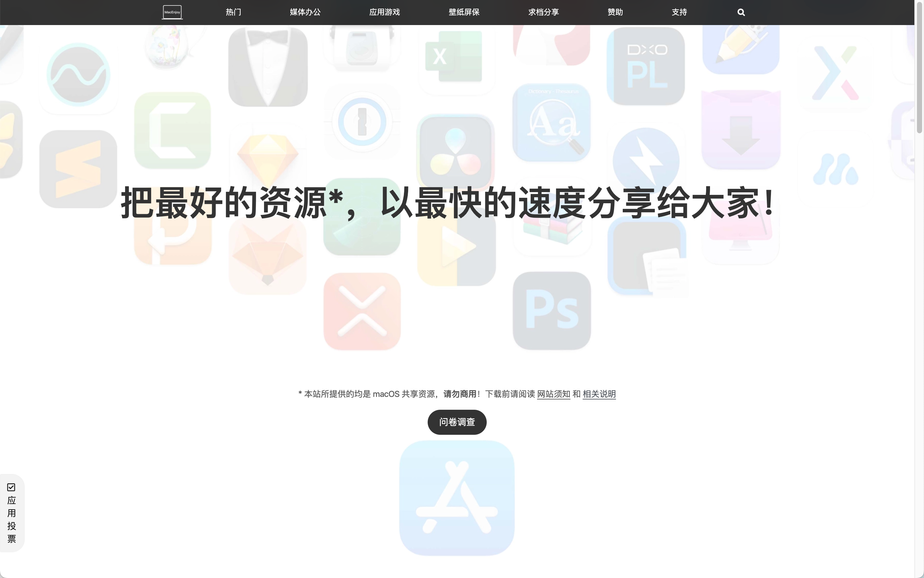Click the hard drive disk icon

(x=362, y=48)
